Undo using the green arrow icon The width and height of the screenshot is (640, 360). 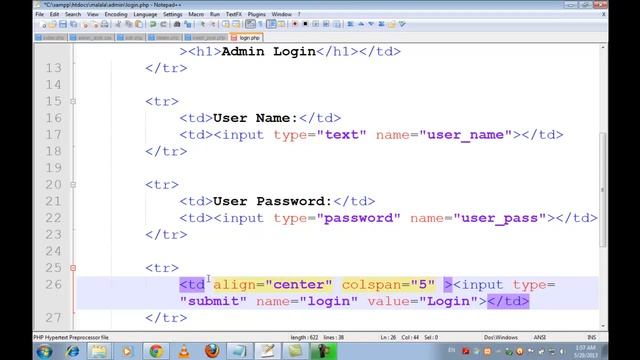coord(153,24)
